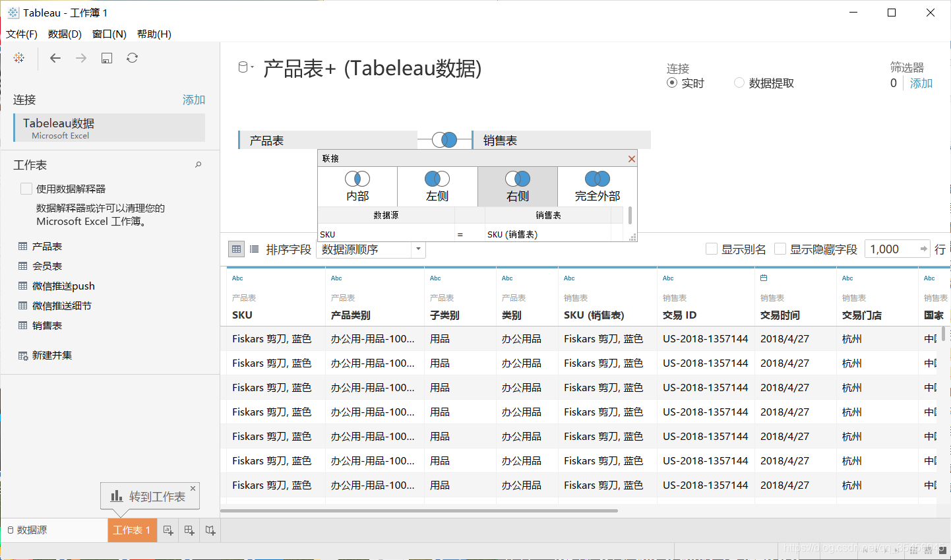Screen dimensions: 951x560
Task: Switch to metadata list view icon
Action: 254,249
